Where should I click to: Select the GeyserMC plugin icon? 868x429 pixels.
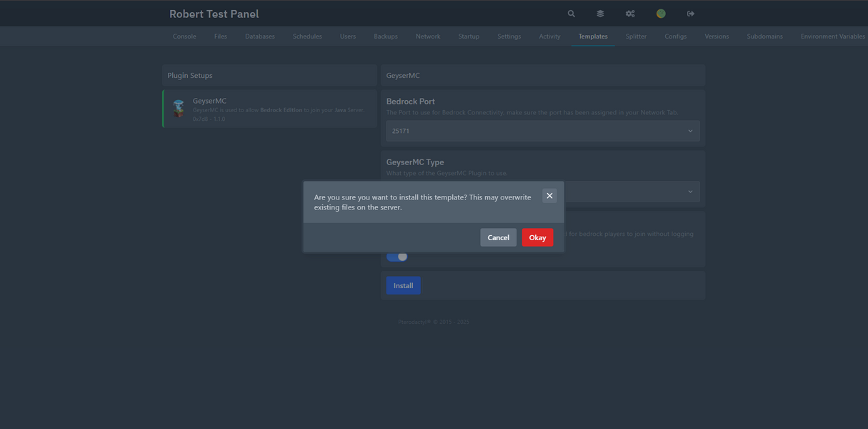tap(178, 109)
